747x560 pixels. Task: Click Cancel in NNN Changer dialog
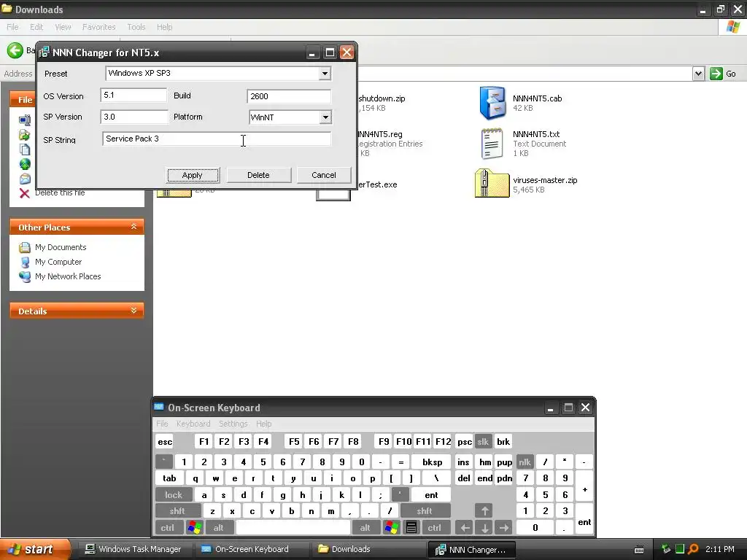324,175
